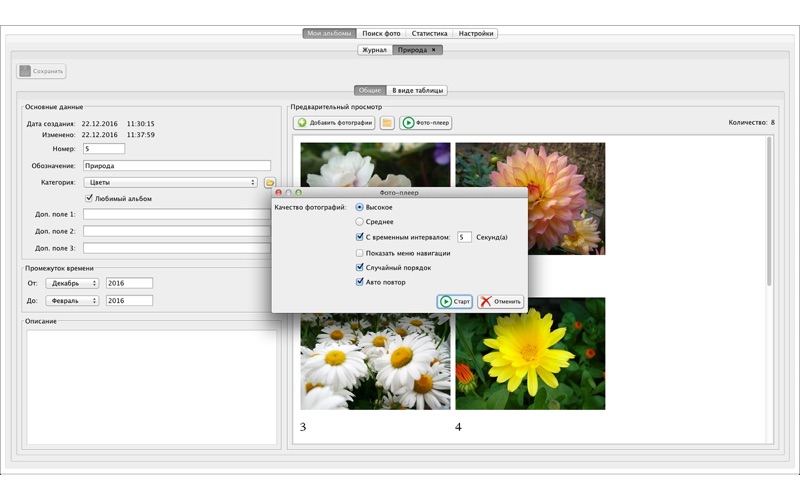Click the yellow folder toolbar icon
The image size is (800, 500).
[387, 122]
